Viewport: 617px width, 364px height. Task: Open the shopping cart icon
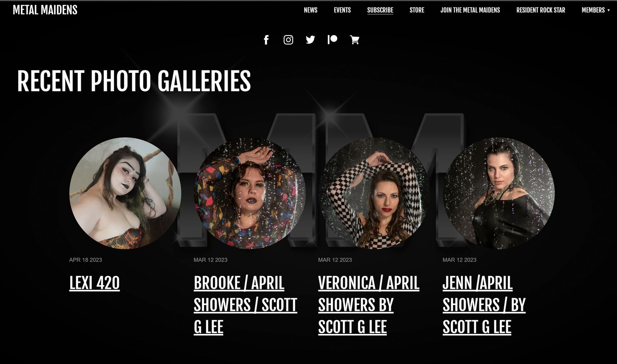355,40
